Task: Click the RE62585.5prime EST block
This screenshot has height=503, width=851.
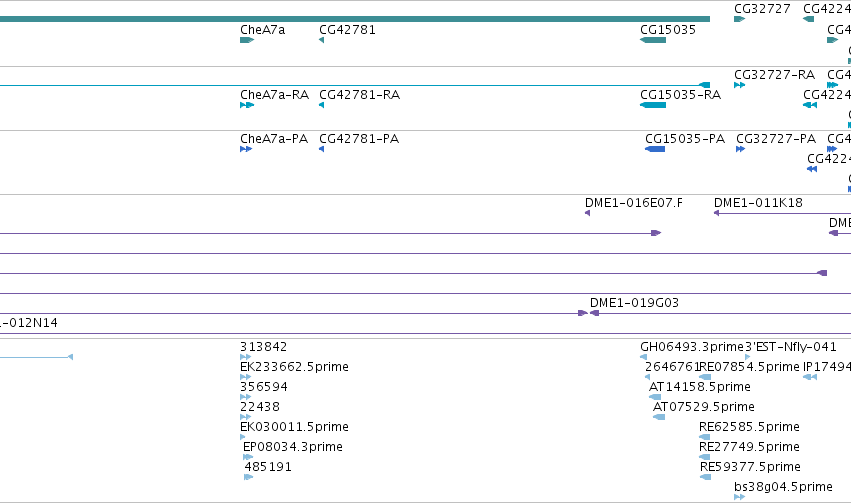Action: (705, 437)
